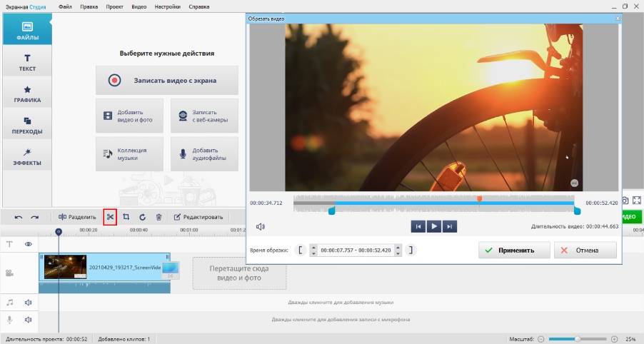Play the video in trim preview

[x=433, y=226]
